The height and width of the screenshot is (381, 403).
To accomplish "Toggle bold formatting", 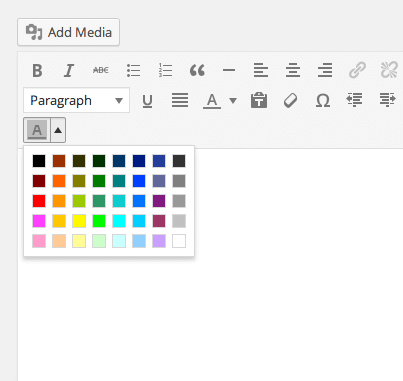I will point(37,70).
